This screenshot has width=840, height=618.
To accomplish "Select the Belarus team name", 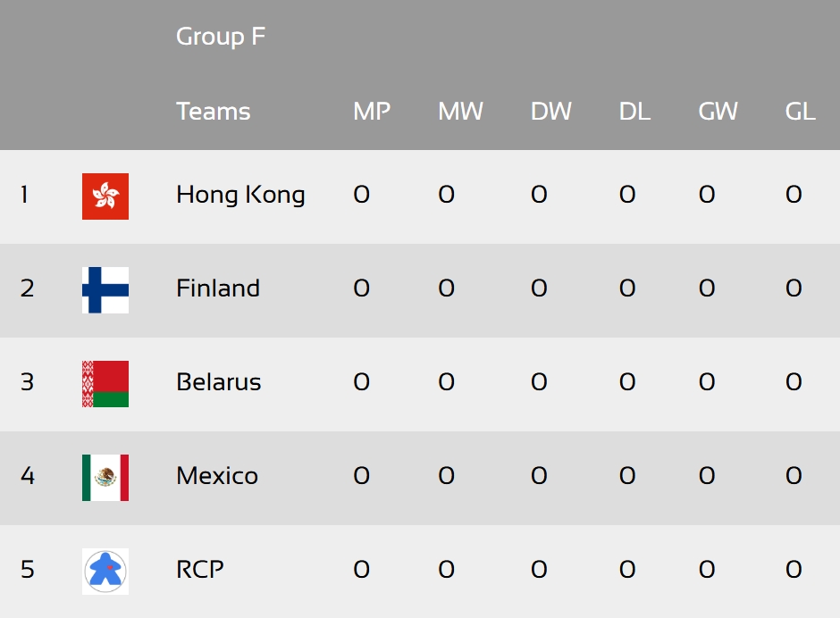I will 219,382.
